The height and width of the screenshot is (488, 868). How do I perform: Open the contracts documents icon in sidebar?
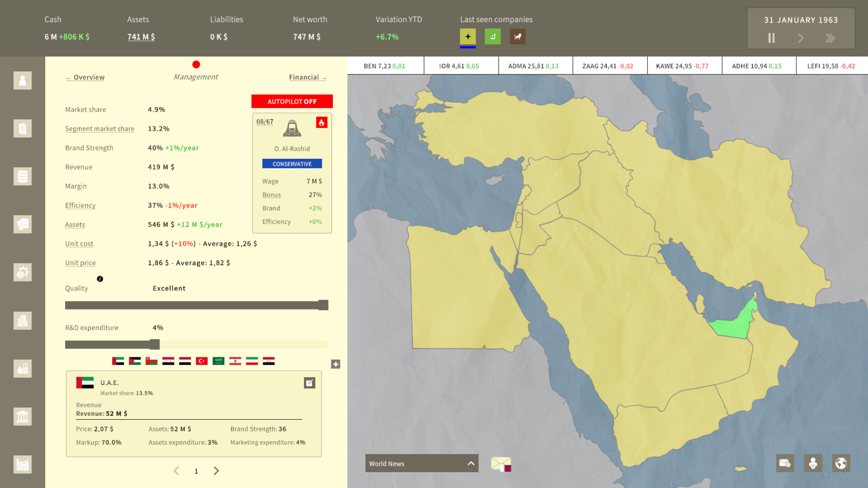[x=22, y=224]
